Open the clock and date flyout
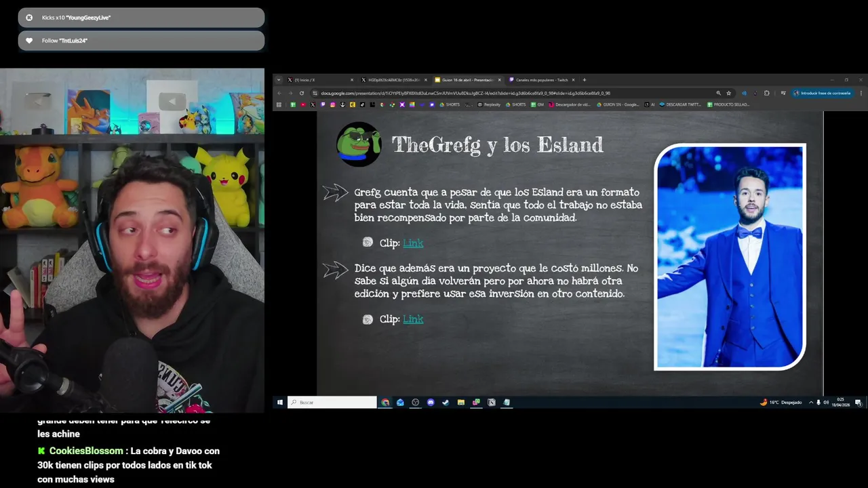The height and width of the screenshot is (488, 868). pyautogui.click(x=841, y=403)
